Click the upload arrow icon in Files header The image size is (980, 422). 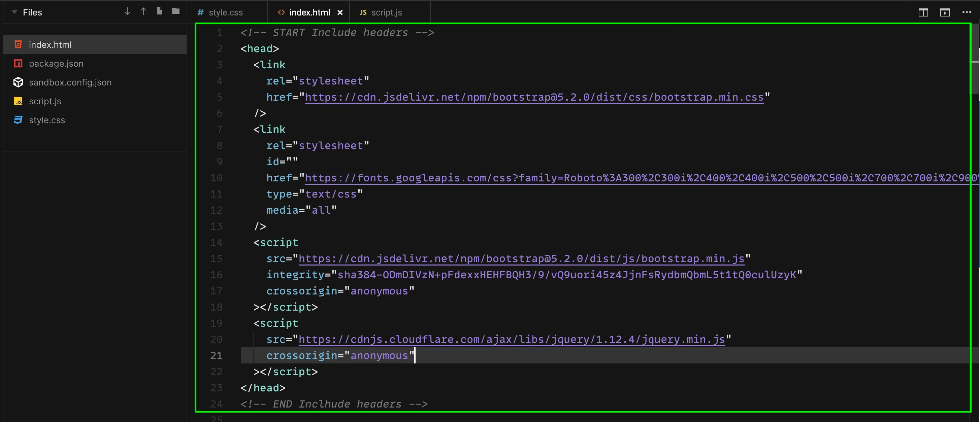pyautogui.click(x=143, y=12)
